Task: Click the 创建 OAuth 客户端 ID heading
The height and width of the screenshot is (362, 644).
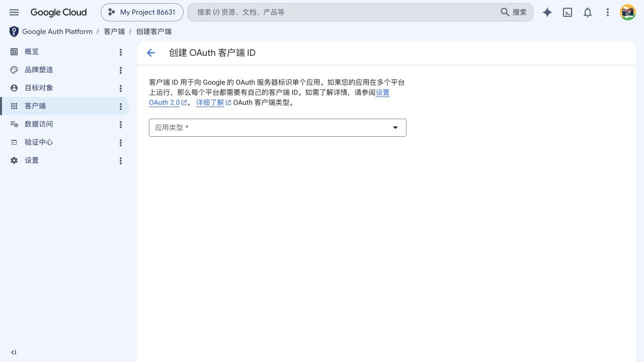Action: [x=212, y=53]
